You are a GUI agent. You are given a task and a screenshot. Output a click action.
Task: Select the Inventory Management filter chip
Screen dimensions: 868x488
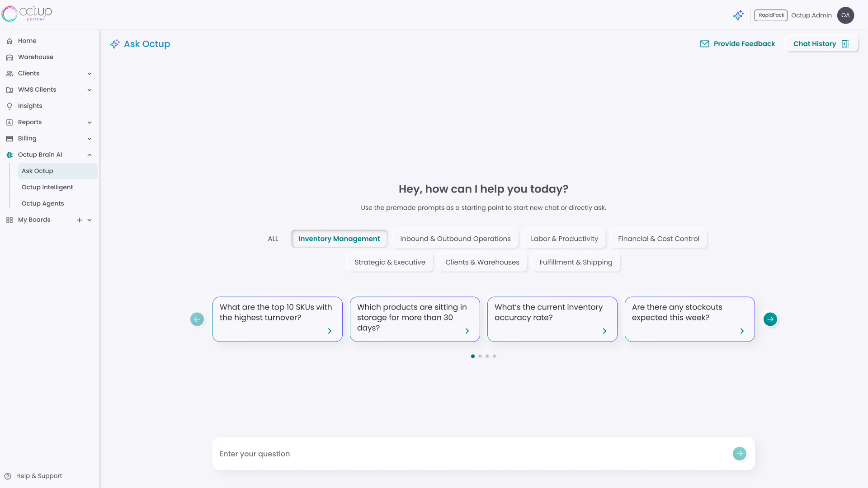(339, 239)
